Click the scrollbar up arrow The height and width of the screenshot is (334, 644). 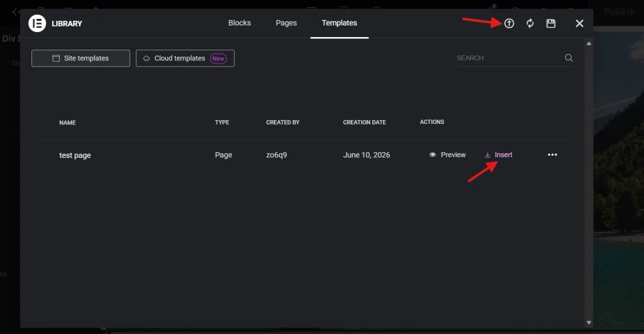click(589, 43)
